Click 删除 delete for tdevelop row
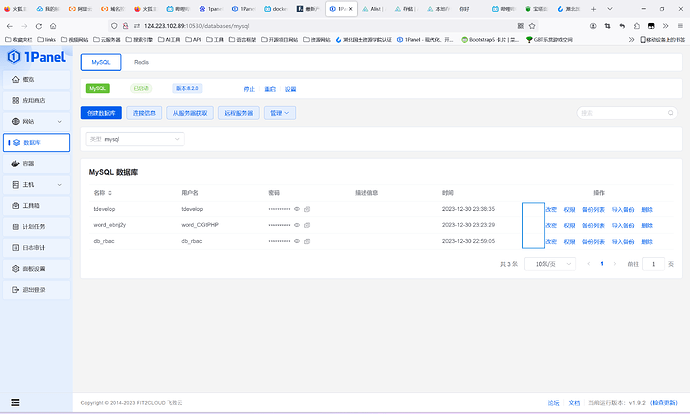 click(647, 209)
